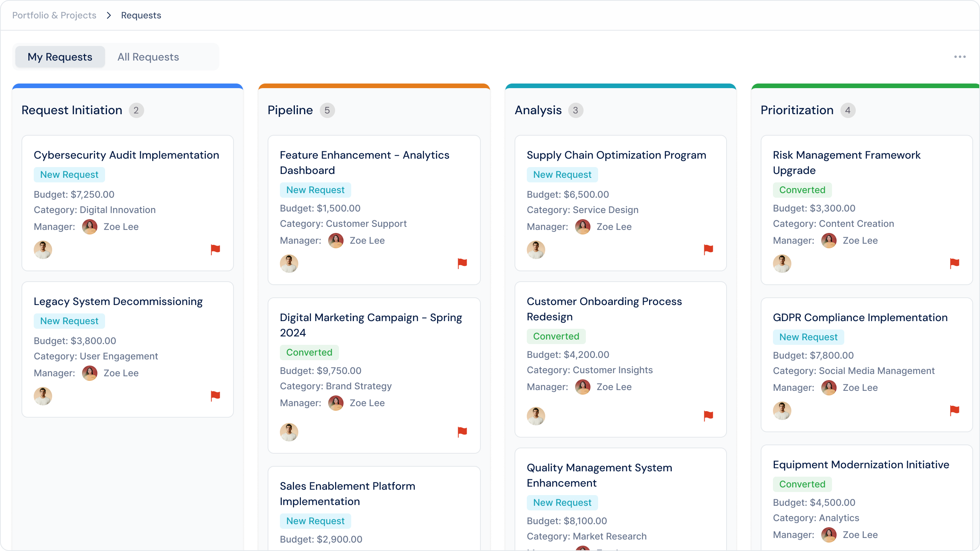Click the red flag on Cybersecurity Audit Implementation card

pos(215,249)
